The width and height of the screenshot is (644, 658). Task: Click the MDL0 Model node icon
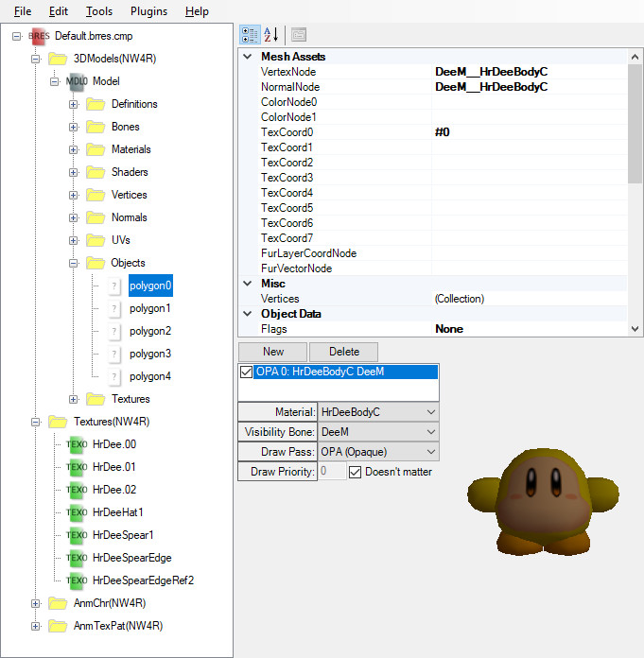click(x=77, y=81)
